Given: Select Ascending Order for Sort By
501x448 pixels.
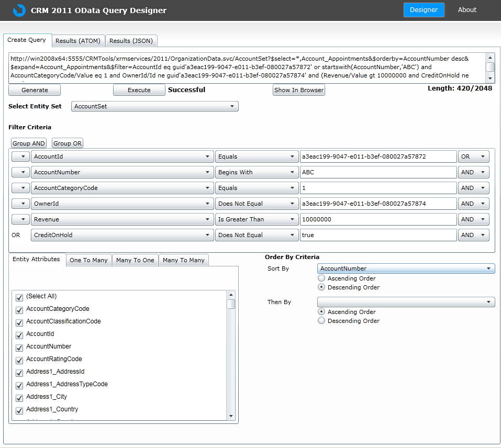Looking at the screenshot, I should click(321, 278).
